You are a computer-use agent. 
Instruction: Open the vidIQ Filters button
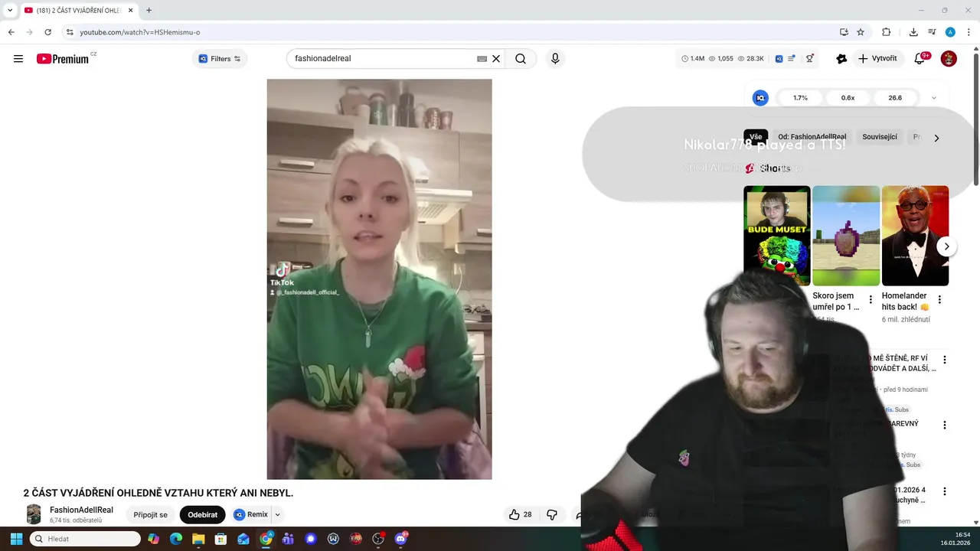click(x=220, y=59)
